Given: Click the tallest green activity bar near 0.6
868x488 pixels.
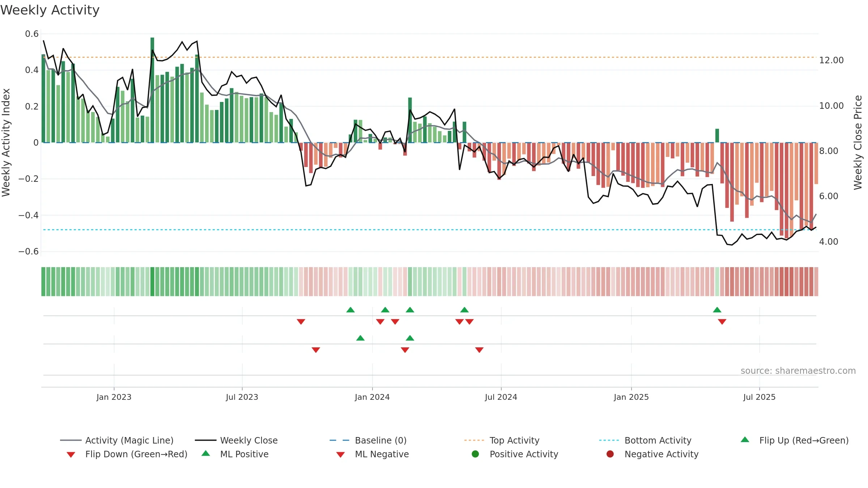Looking at the screenshot, I should 152,90.
